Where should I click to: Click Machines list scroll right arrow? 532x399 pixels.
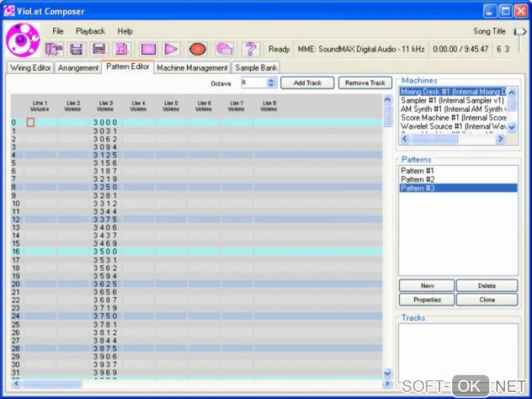pyautogui.click(x=500, y=138)
